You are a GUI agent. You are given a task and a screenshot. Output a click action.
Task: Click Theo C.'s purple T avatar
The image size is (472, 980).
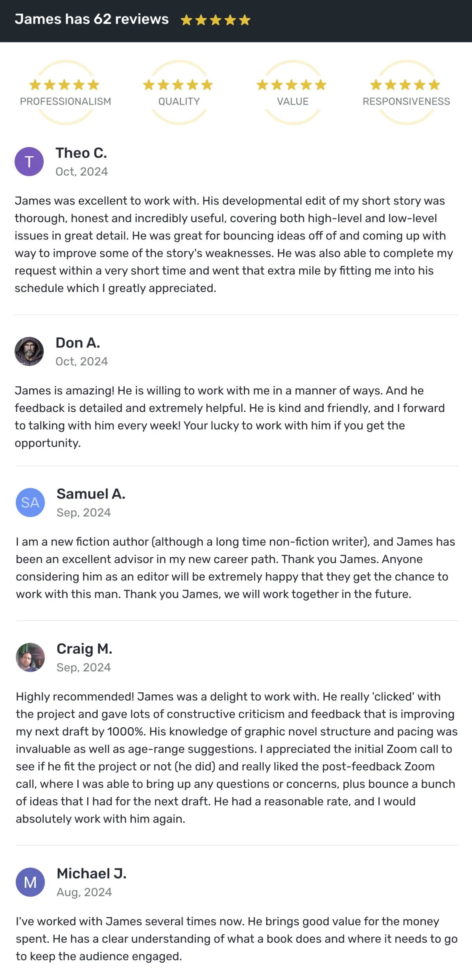[x=29, y=162]
